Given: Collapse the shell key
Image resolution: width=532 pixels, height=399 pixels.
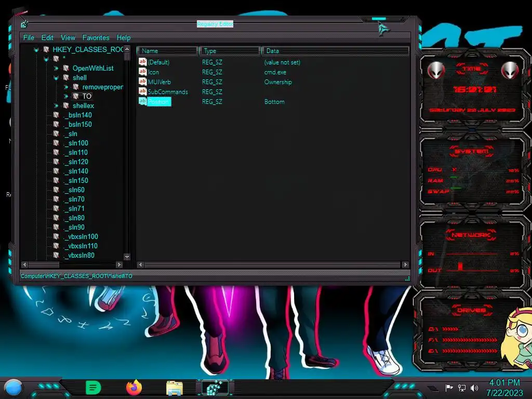Looking at the screenshot, I should pos(56,78).
